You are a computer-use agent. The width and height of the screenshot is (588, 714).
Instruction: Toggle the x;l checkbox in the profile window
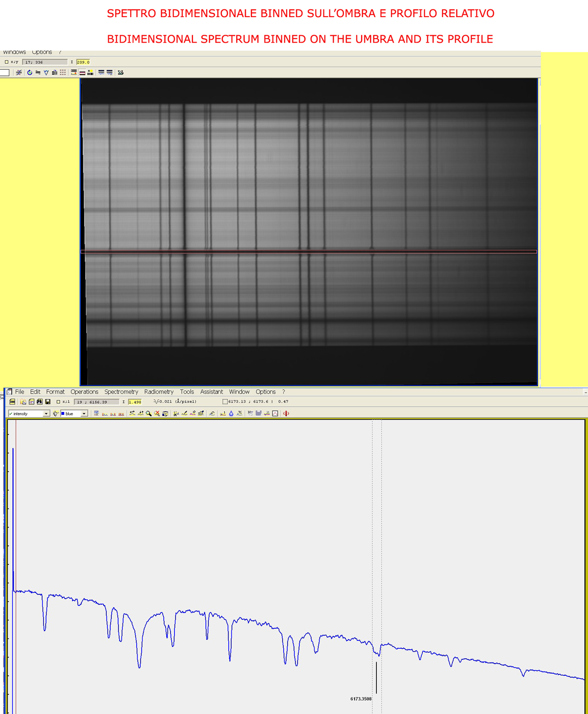[x=58, y=402]
